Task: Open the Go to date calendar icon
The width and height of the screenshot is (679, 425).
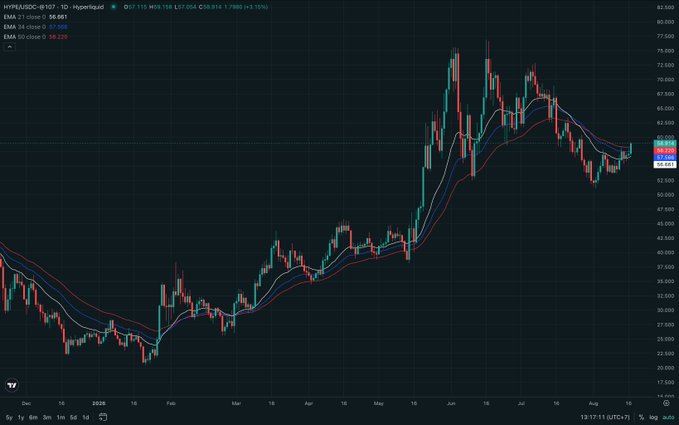Action: point(103,417)
